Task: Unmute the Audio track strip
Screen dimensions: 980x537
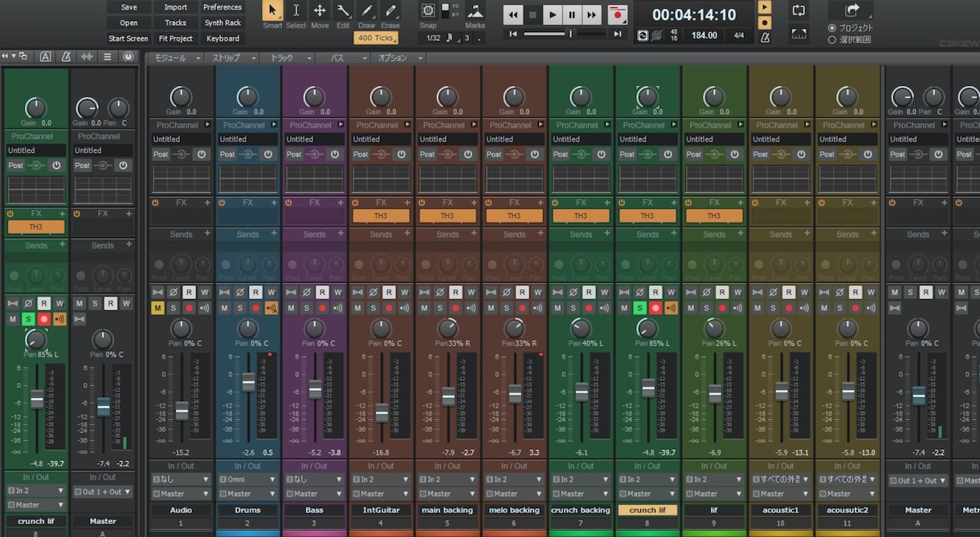Action: click(x=157, y=308)
